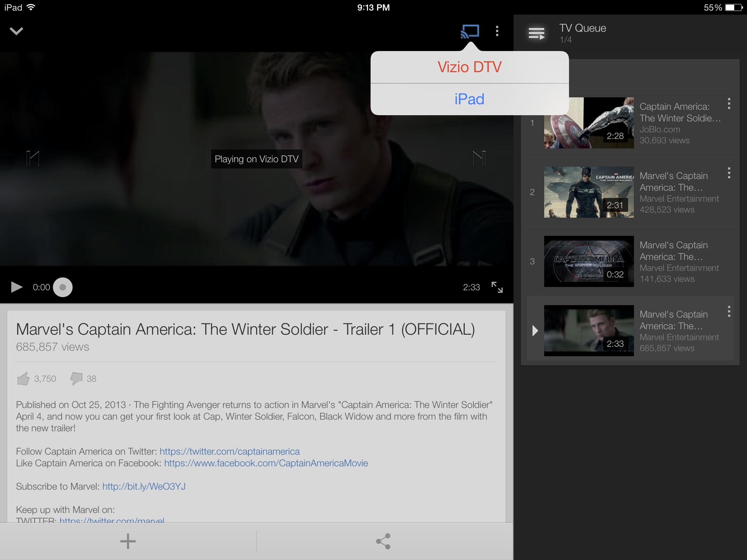
Task: Select iPad in the cast device popup
Action: tap(469, 99)
